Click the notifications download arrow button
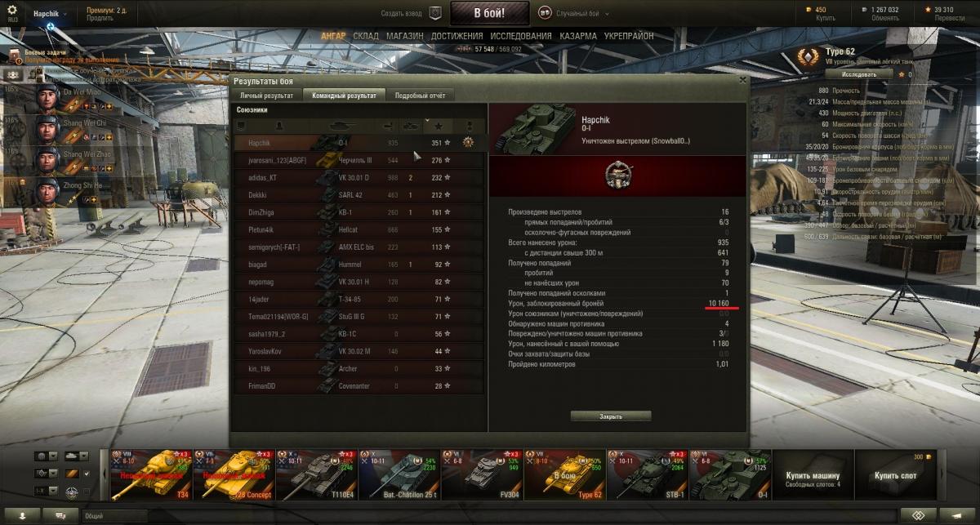 (x=21, y=516)
